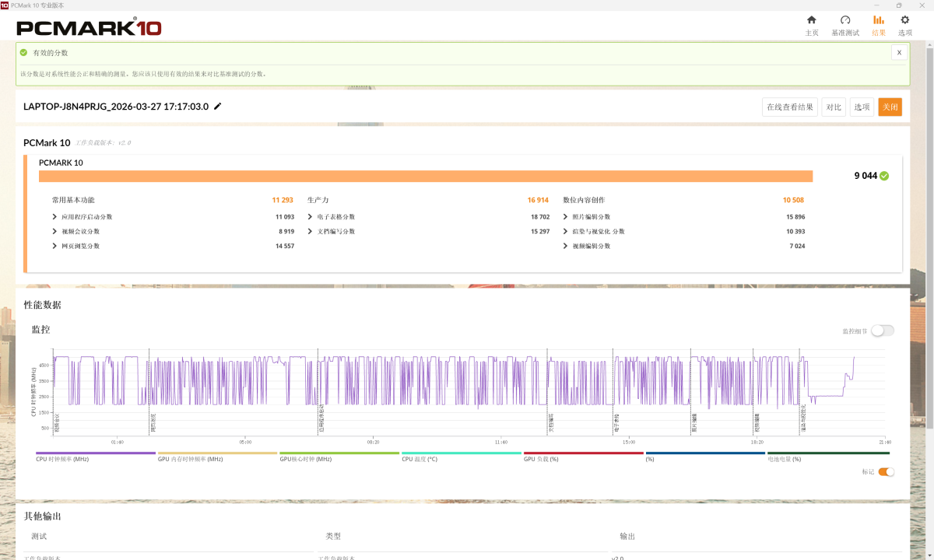Click the vertical scrollbar on the right edge
934x560 pixels.
click(930, 233)
